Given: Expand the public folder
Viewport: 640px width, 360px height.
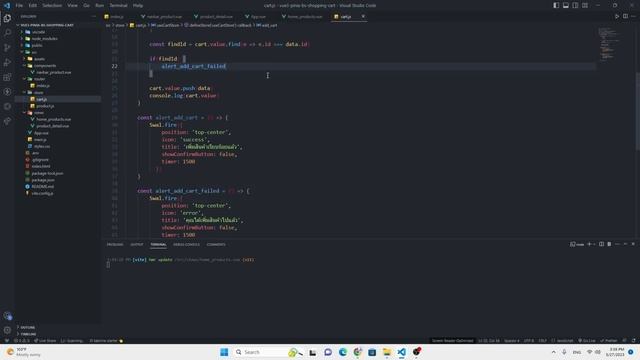Looking at the screenshot, I should [37, 45].
